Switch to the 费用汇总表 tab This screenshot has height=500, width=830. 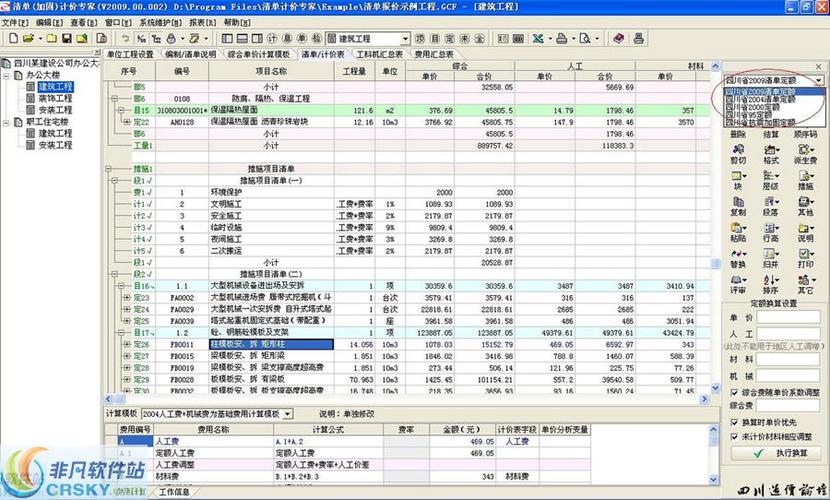pos(434,54)
